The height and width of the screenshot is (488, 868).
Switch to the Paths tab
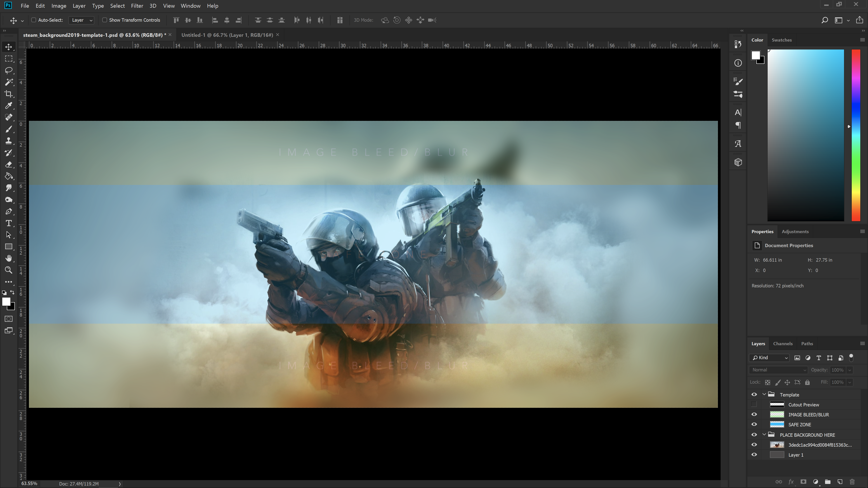click(807, 343)
